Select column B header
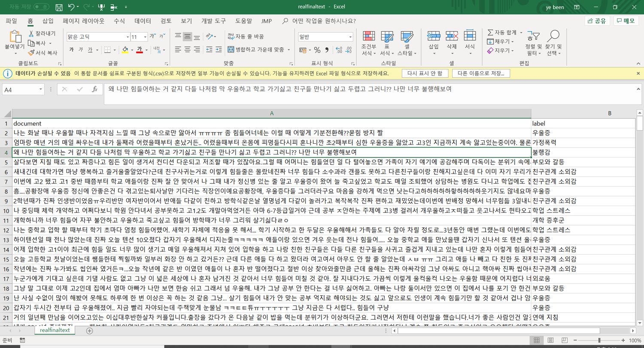This screenshot has width=644, height=348. click(610, 113)
